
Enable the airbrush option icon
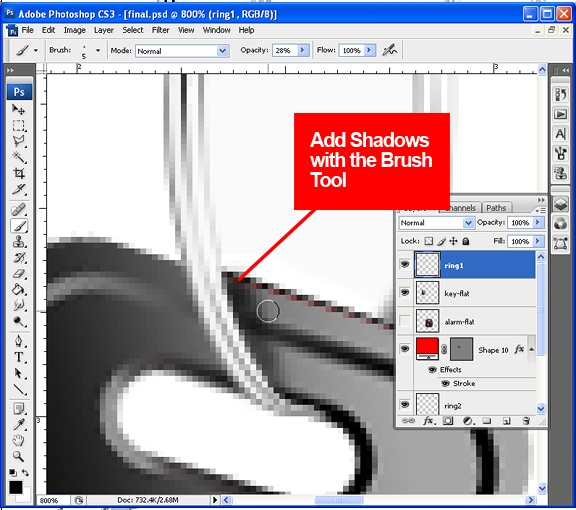(390, 50)
